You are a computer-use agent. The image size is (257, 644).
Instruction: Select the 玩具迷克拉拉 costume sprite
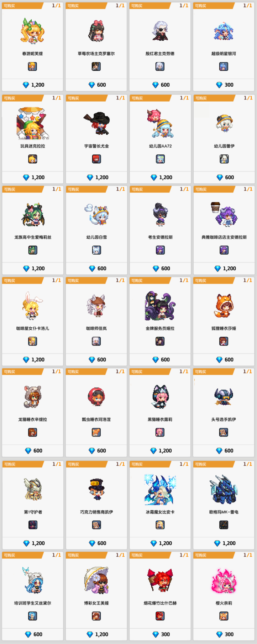pos(33,123)
